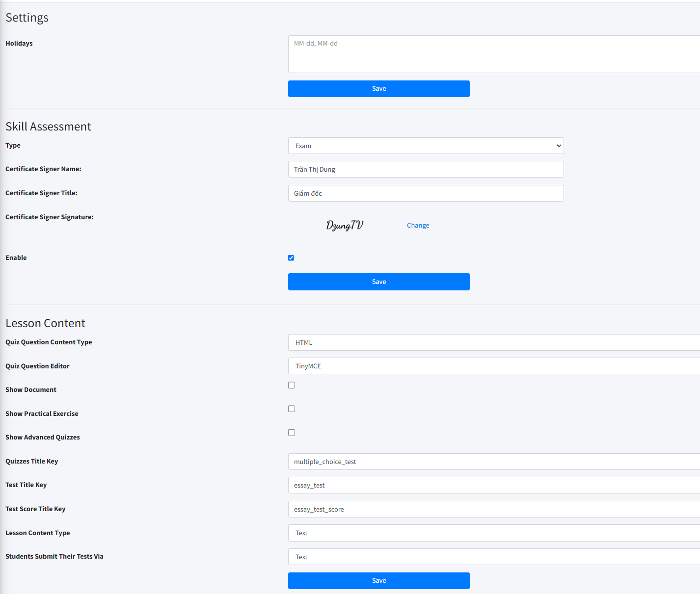Click the Certificate Signer Signature label
This screenshot has height=594, width=700.
[50, 217]
